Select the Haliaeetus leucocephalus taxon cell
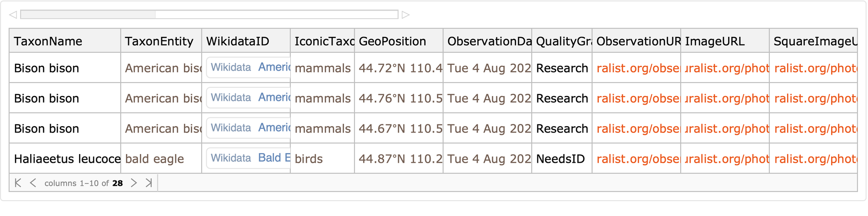This screenshot has height=216, width=868. tap(67, 159)
